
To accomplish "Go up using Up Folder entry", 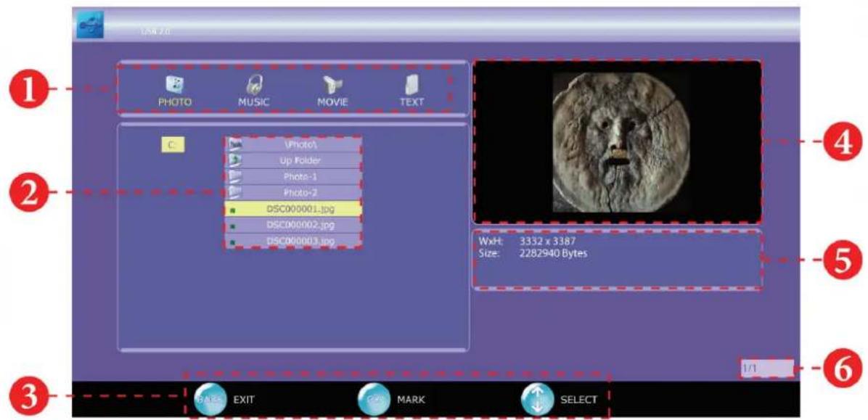I will (x=293, y=161).
